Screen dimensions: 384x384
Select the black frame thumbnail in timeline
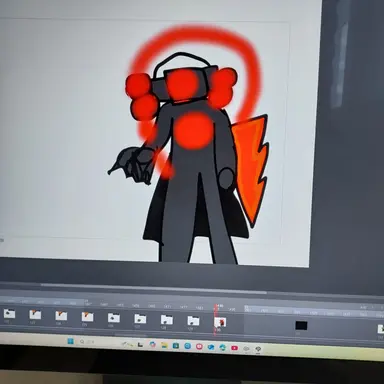tap(301, 325)
